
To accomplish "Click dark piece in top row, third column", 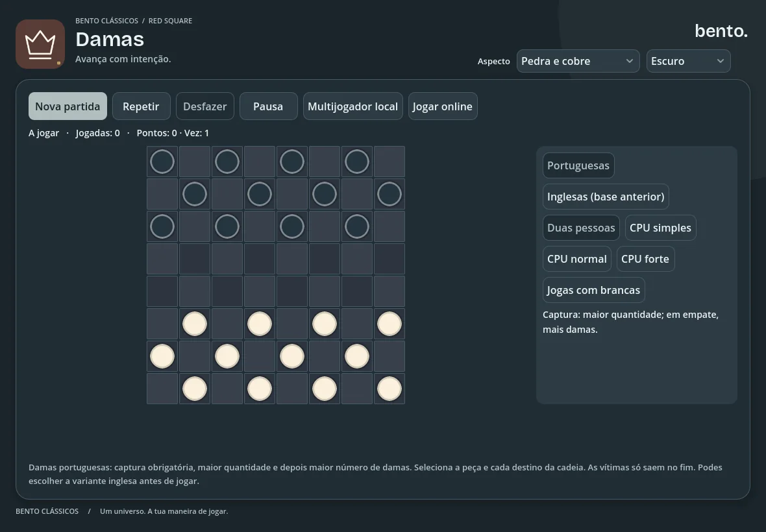I will point(227,162).
